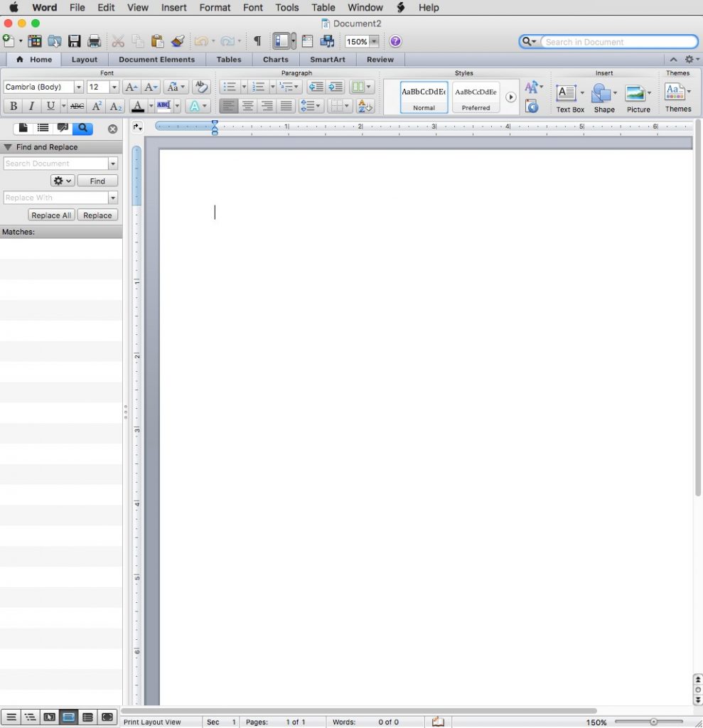Open the font name dropdown
The height and width of the screenshot is (728, 703).
78,87
